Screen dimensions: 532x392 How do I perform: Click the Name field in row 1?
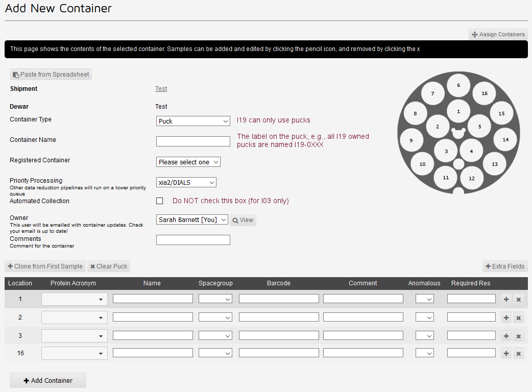pyautogui.click(x=153, y=299)
